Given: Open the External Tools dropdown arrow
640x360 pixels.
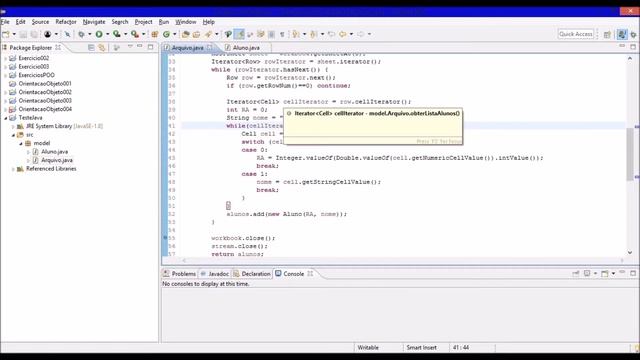Looking at the screenshot, I should tap(144, 34).
